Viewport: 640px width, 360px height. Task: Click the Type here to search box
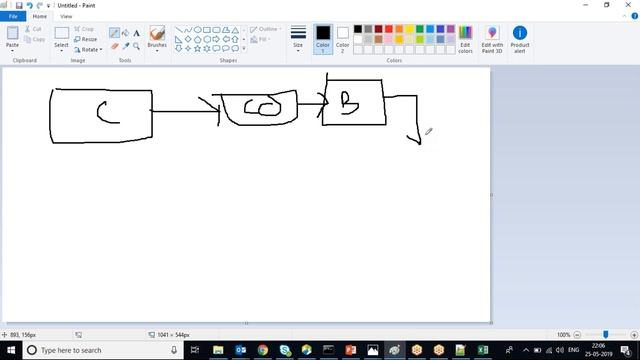pos(103,350)
